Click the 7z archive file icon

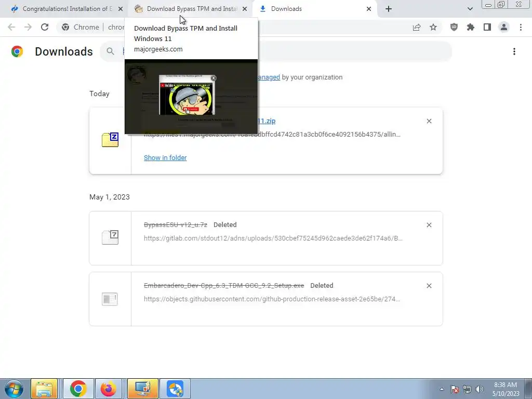110,237
